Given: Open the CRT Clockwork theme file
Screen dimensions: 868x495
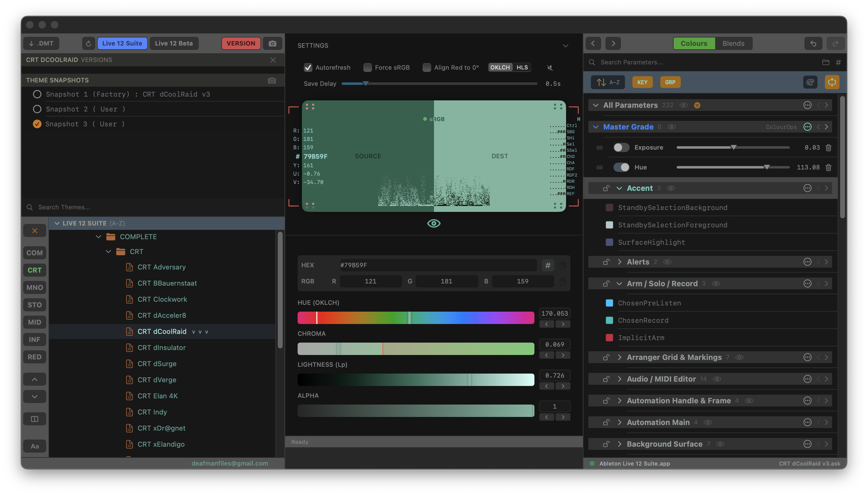Looking at the screenshot, I should pos(162,300).
